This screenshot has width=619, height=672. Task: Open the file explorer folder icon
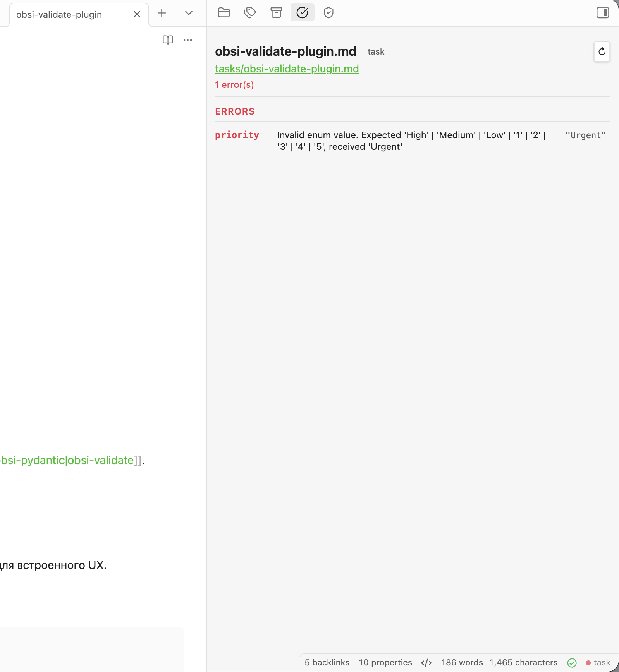click(224, 13)
